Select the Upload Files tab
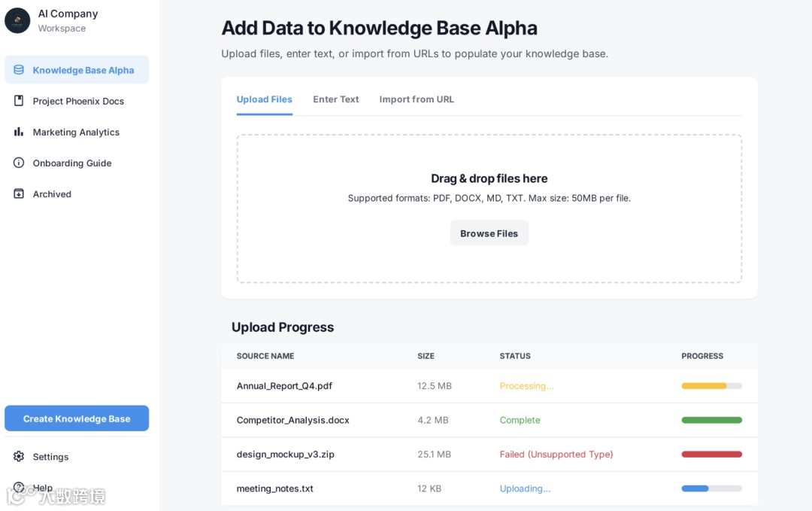Image resolution: width=812 pixels, height=511 pixels. pyautogui.click(x=265, y=99)
